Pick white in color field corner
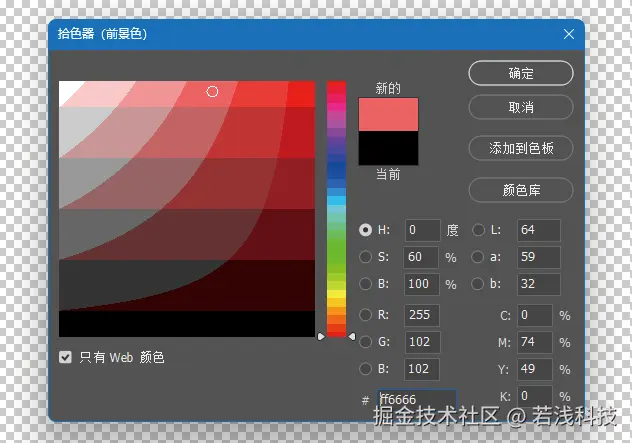This screenshot has height=443, width=632. coord(67,89)
